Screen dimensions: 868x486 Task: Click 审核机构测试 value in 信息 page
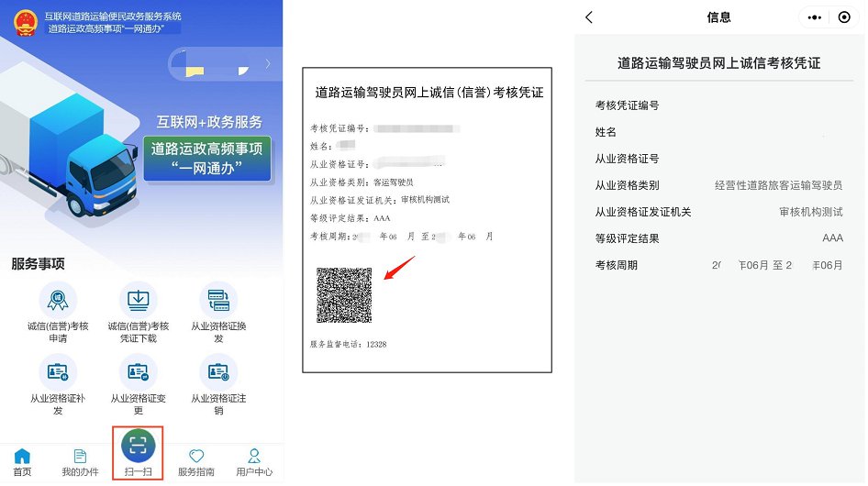coord(811,212)
